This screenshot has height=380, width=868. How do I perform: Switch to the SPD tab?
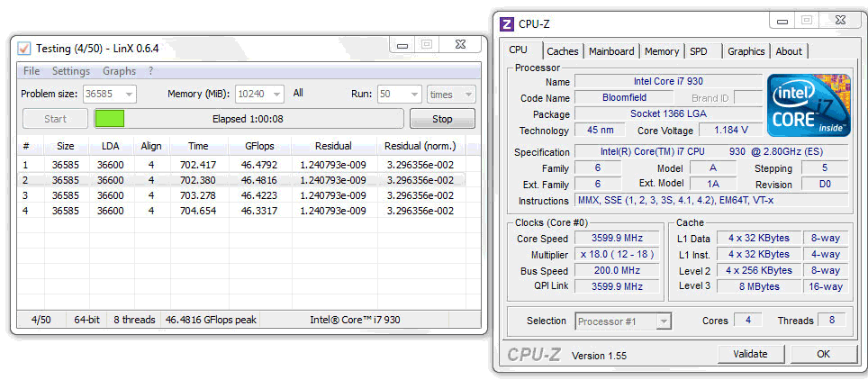[x=699, y=51]
